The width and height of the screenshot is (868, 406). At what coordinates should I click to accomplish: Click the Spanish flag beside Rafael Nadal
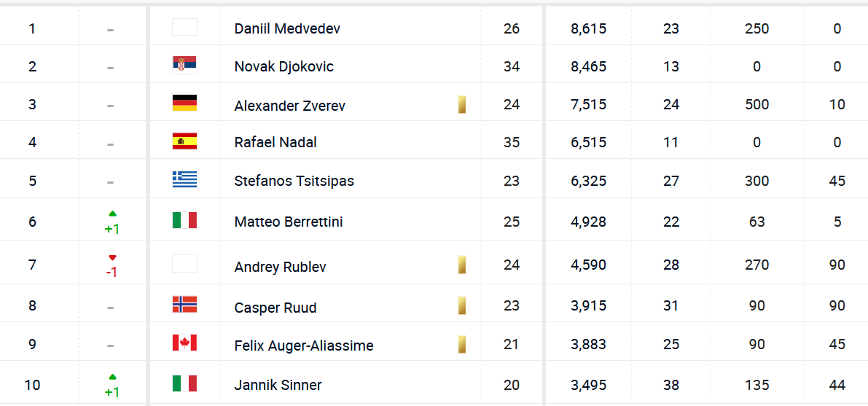(184, 141)
